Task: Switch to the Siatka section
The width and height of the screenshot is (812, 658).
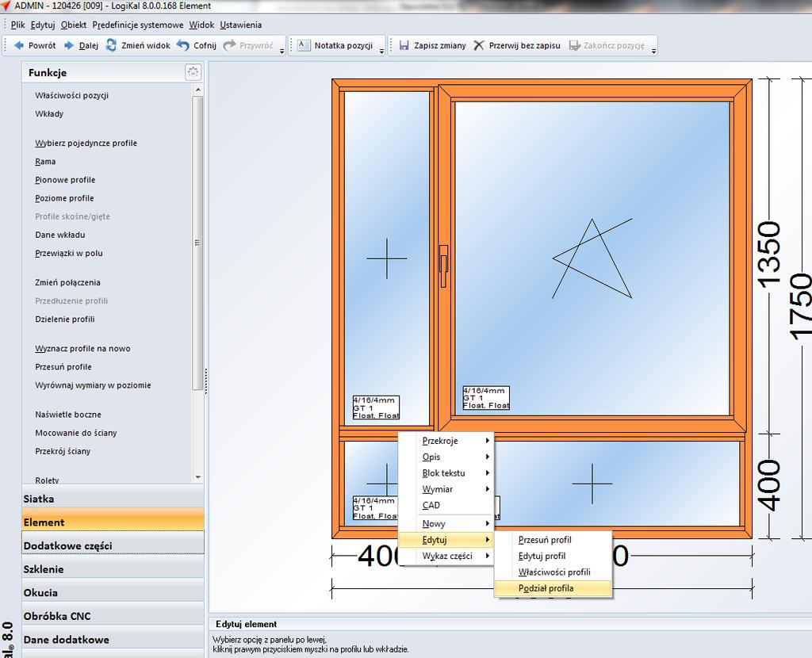Action: point(113,499)
